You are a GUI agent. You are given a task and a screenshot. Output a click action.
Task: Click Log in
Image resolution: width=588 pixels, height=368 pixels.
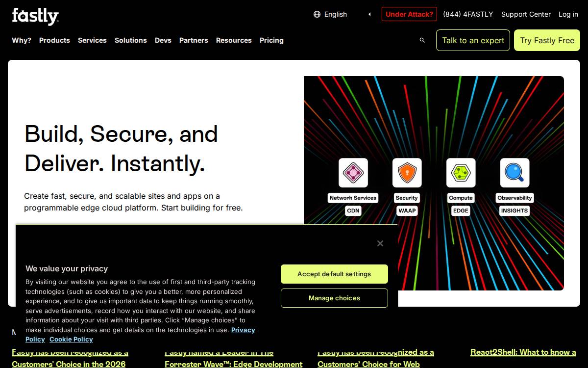point(568,14)
